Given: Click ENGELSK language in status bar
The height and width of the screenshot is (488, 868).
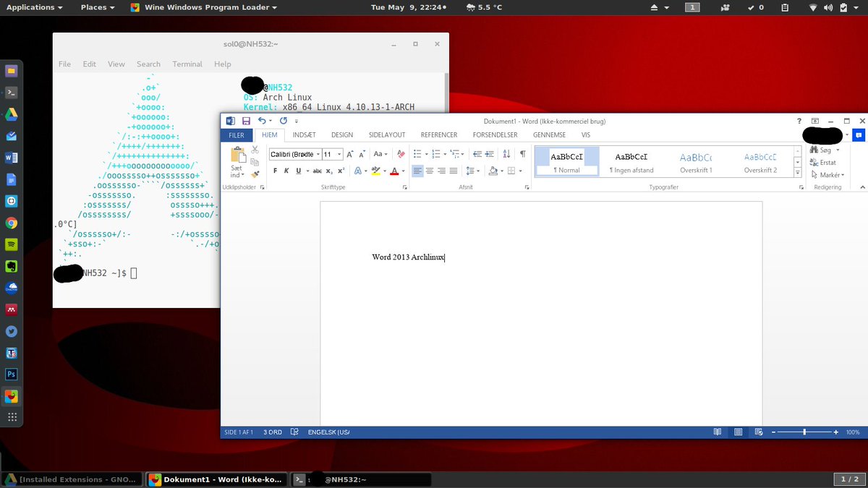Looking at the screenshot, I should coord(328,432).
